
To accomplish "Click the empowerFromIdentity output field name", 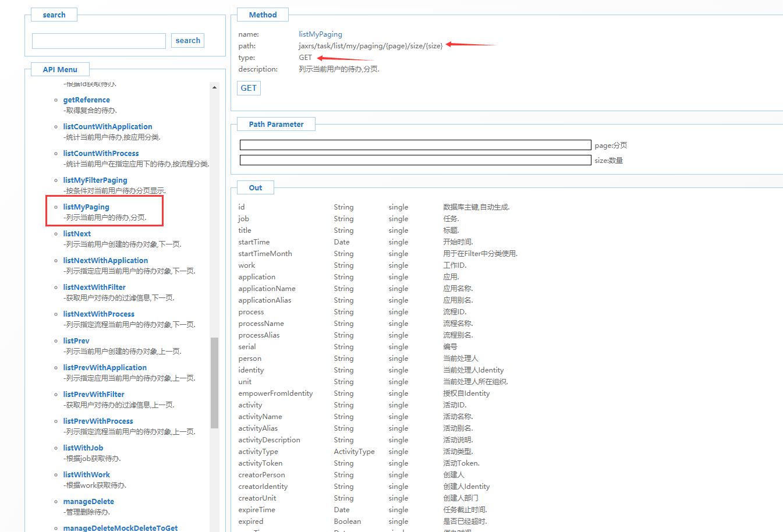I will click(275, 393).
